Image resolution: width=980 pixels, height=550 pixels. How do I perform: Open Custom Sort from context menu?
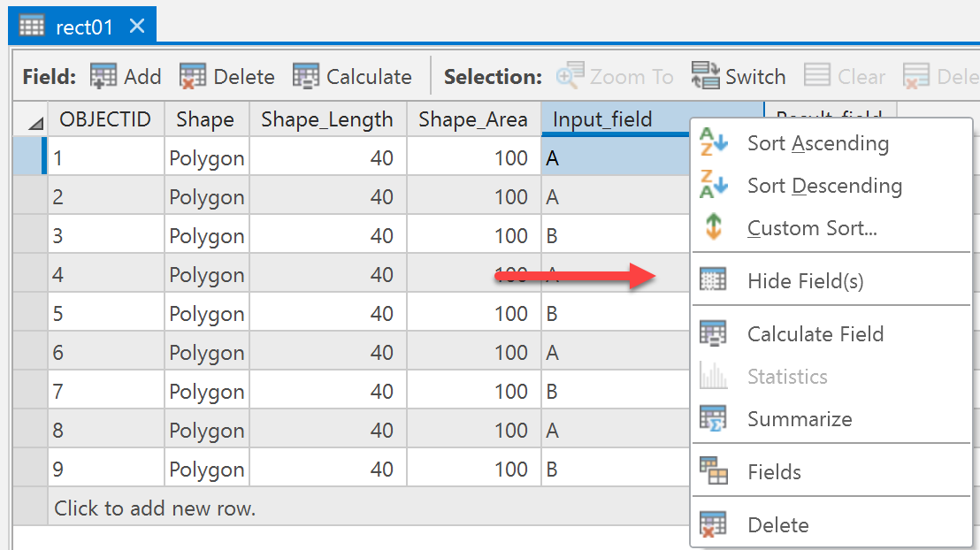(811, 228)
